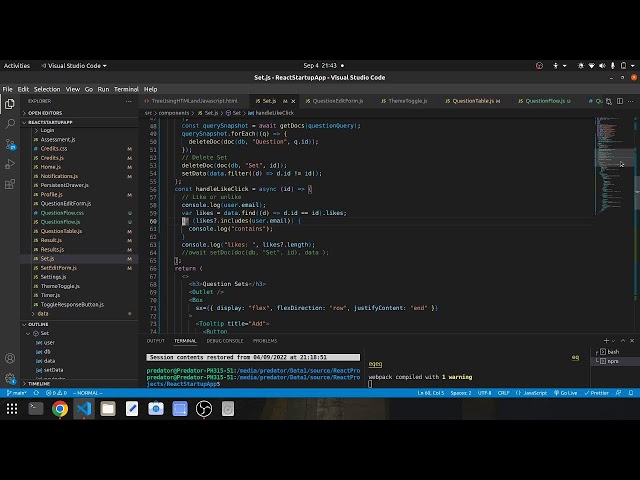Open the File menu

coord(7,89)
